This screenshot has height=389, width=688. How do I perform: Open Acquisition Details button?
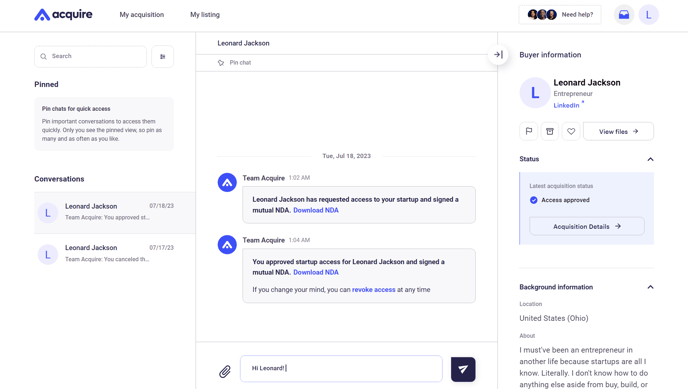(587, 226)
